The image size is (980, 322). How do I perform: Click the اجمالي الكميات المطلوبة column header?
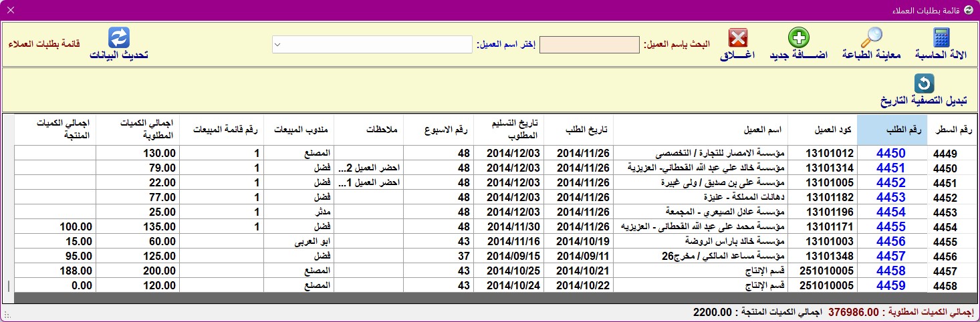pyautogui.click(x=138, y=130)
